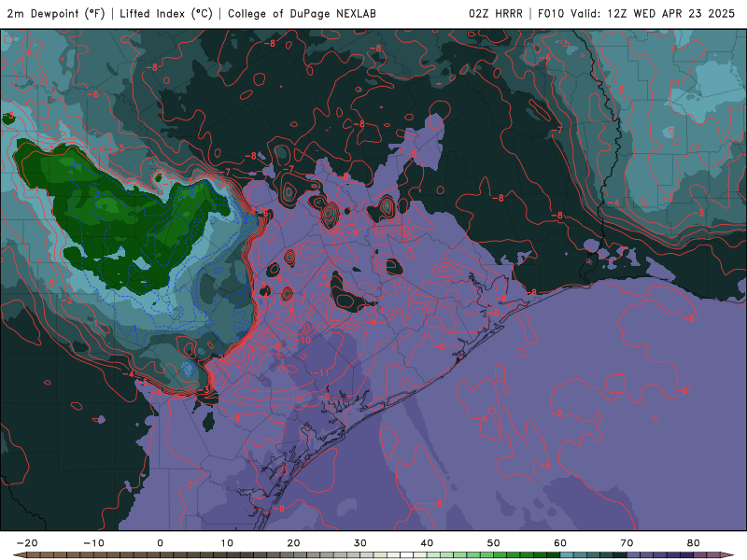
Task: Click the '2m Dewpoint (°F)' title text
Action: [x=56, y=14]
